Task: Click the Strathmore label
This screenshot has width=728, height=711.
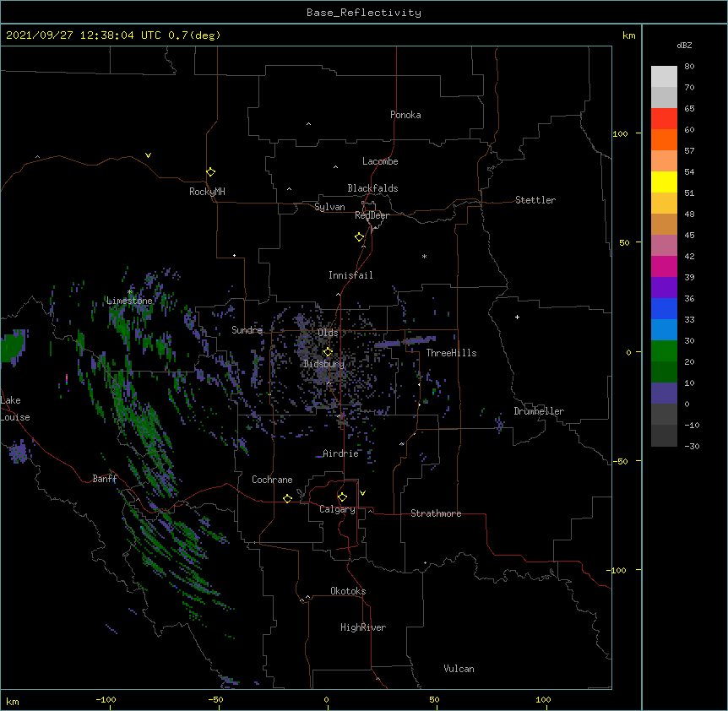Action: pyautogui.click(x=436, y=513)
